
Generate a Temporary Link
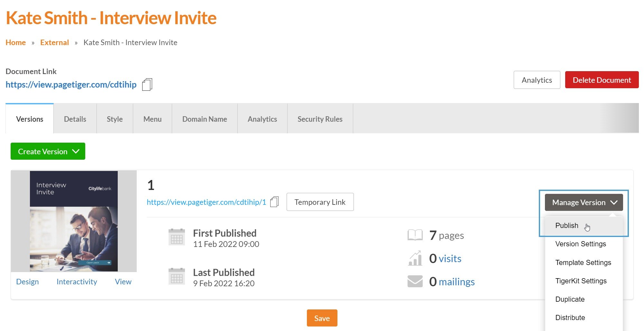tap(320, 202)
